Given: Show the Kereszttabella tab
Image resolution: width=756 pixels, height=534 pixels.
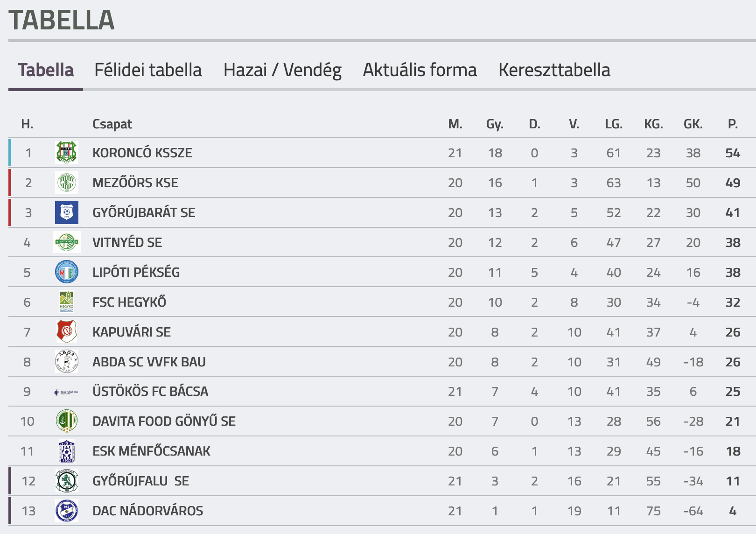Looking at the screenshot, I should tap(554, 70).
